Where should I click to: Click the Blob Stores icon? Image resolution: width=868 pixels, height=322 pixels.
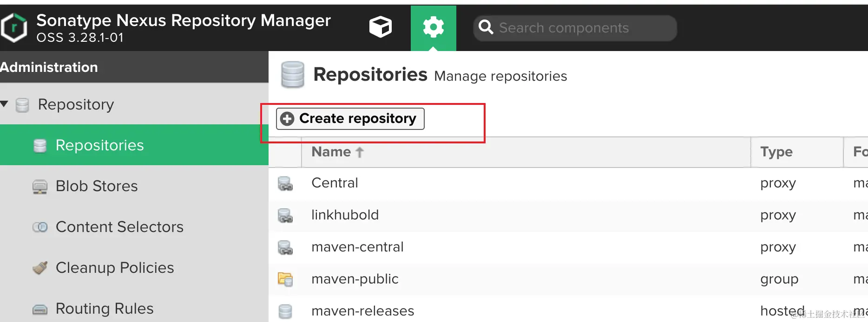tap(40, 187)
